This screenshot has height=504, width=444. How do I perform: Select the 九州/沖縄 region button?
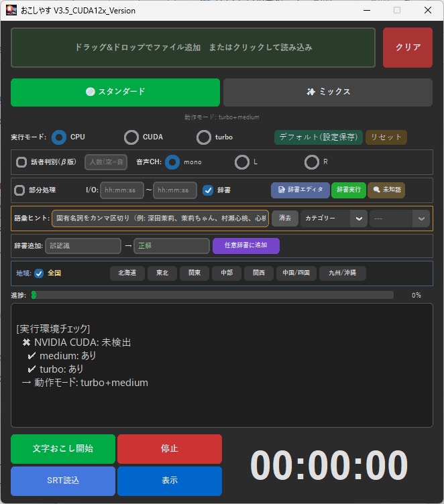coord(342,273)
